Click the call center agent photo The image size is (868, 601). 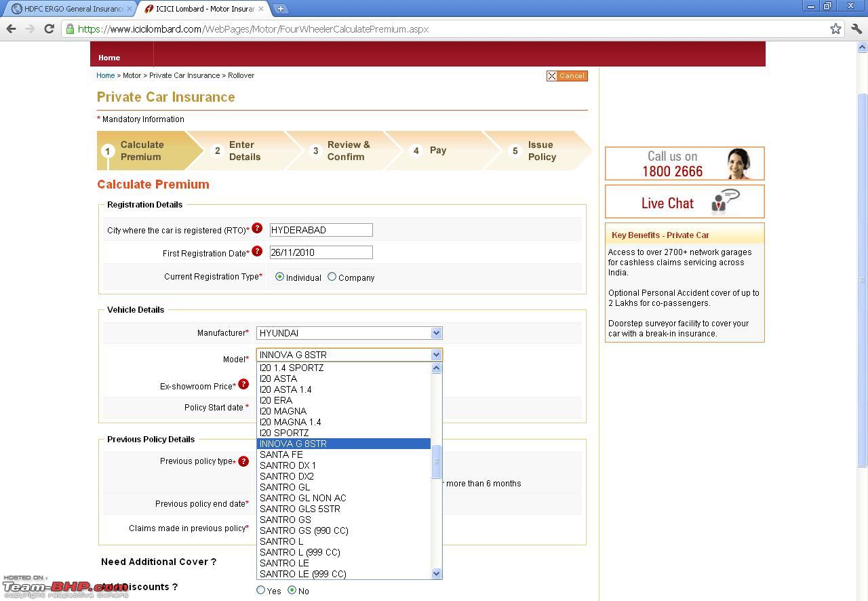(x=739, y=163)
